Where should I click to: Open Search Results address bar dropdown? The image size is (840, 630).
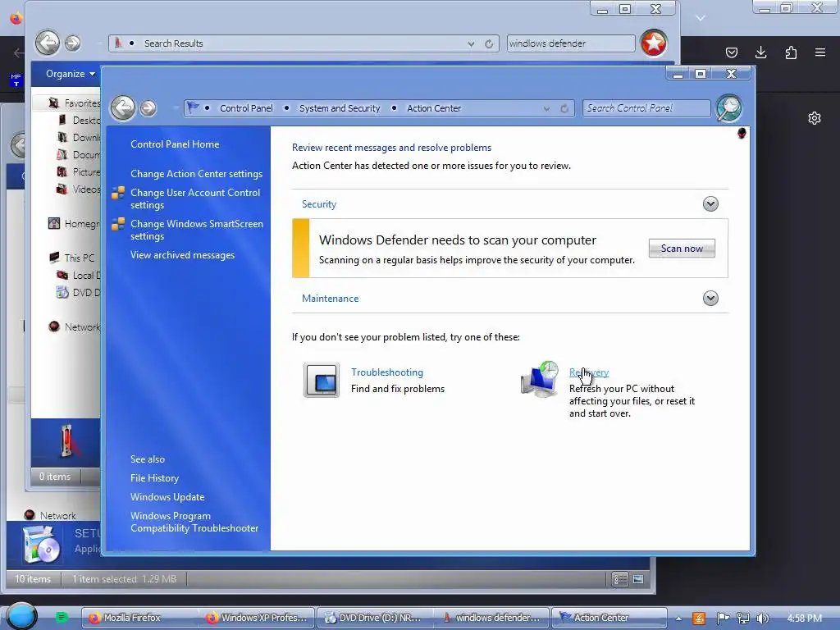pyautogui.click(x=471, y=44)
